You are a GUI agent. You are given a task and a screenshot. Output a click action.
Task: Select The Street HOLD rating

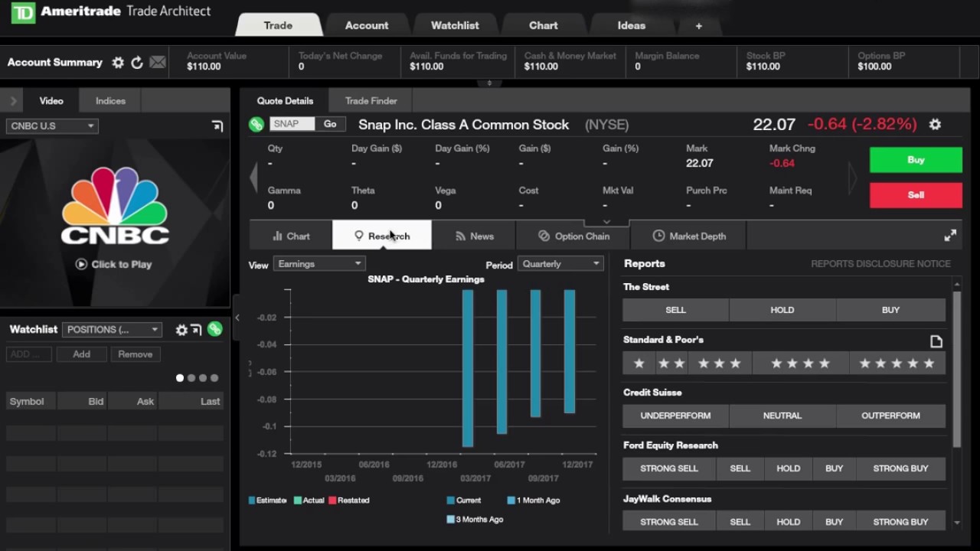pos(782,310)
